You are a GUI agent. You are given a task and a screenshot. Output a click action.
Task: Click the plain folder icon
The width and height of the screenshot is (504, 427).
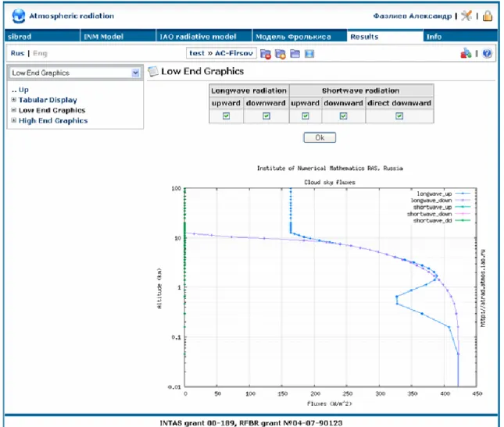tap(295, 53)
